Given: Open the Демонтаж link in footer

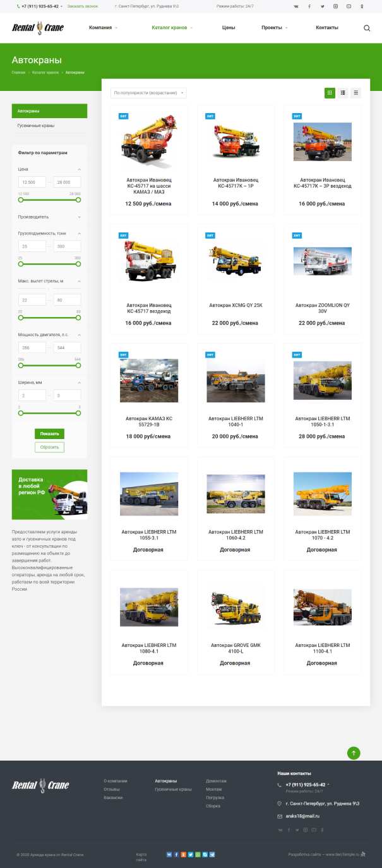Looking at the screenshot, I should tap(216, 781).
